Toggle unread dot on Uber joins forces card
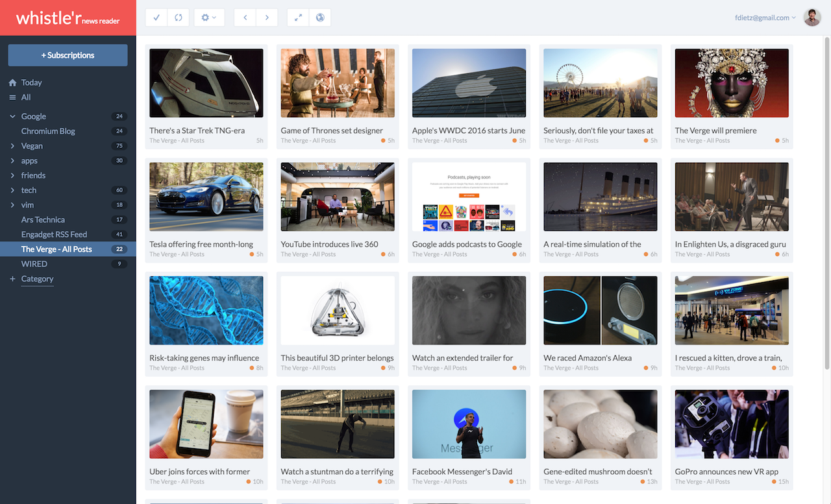This screenshot has width=831, height=504. point(249,482)
